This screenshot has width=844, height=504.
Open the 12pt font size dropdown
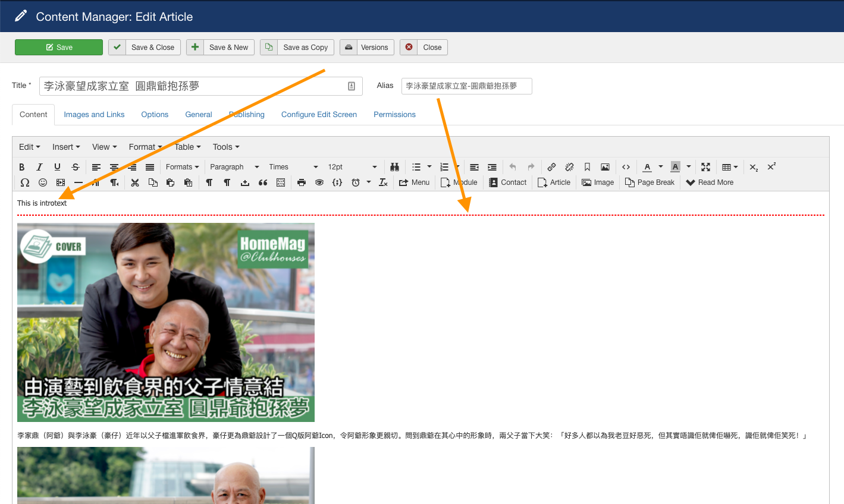(x=352, y=167)
